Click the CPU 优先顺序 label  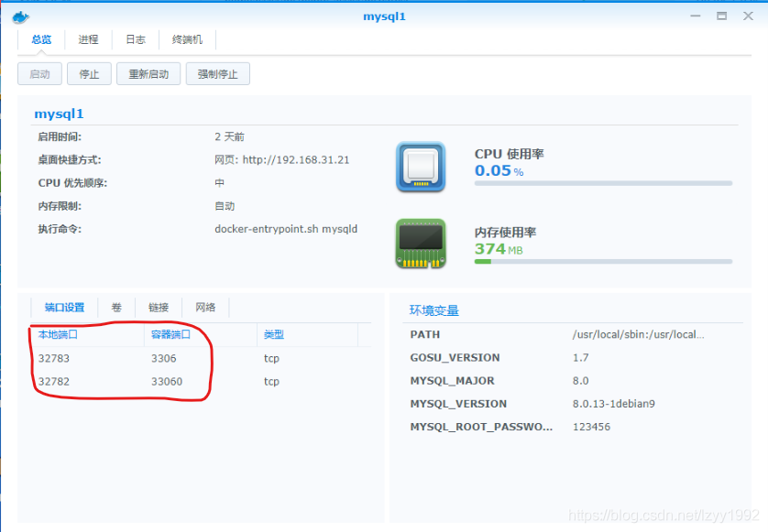click(72, 183)
